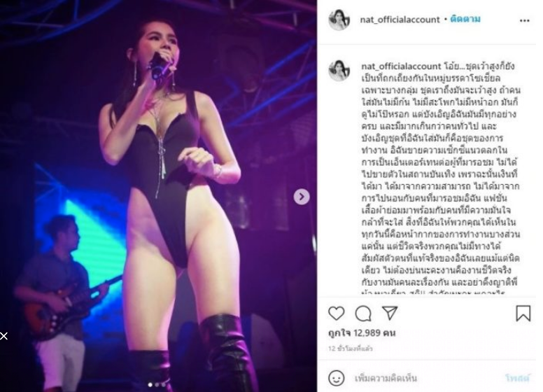Open emoji picker smiley icon
This screenshot has height=392, width=543.
[x=337, y=378]
